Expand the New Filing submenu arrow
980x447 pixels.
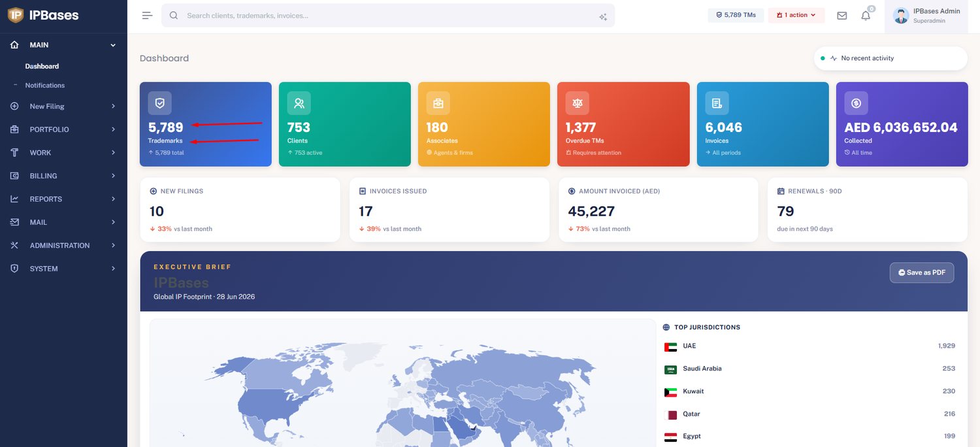(x=113, y=107)
